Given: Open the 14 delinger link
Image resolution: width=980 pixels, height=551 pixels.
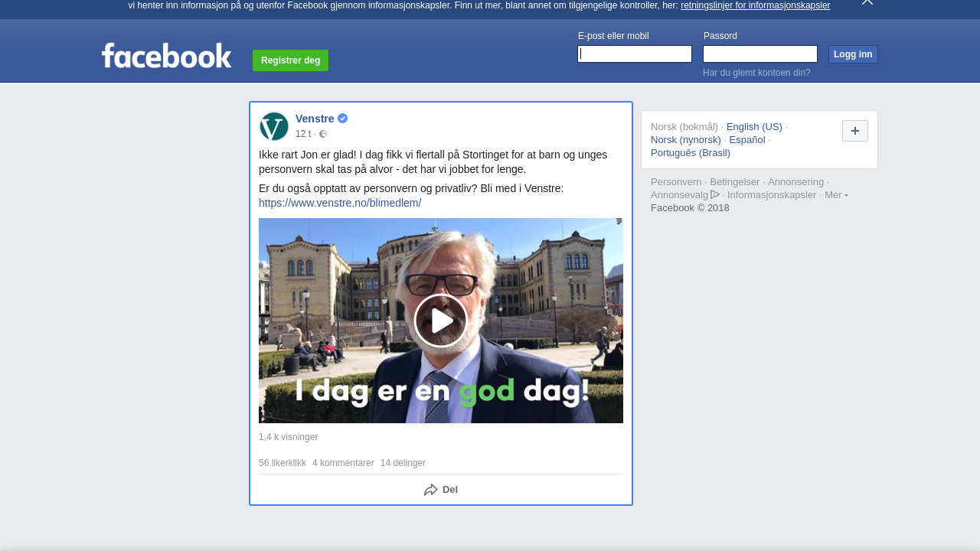Looking at the screenshot, I should coord(403,463).
